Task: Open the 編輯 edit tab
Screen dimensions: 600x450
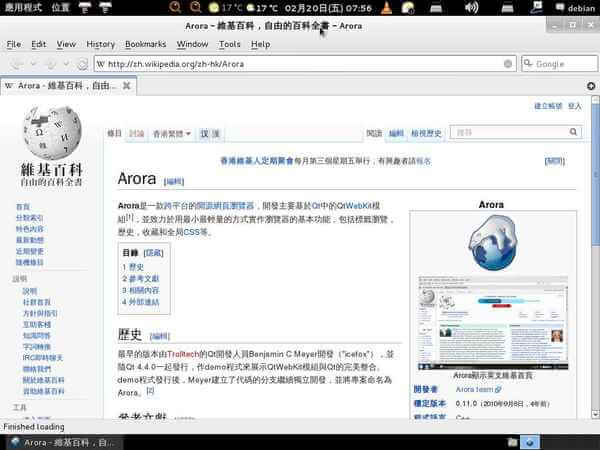Action: 396,133
